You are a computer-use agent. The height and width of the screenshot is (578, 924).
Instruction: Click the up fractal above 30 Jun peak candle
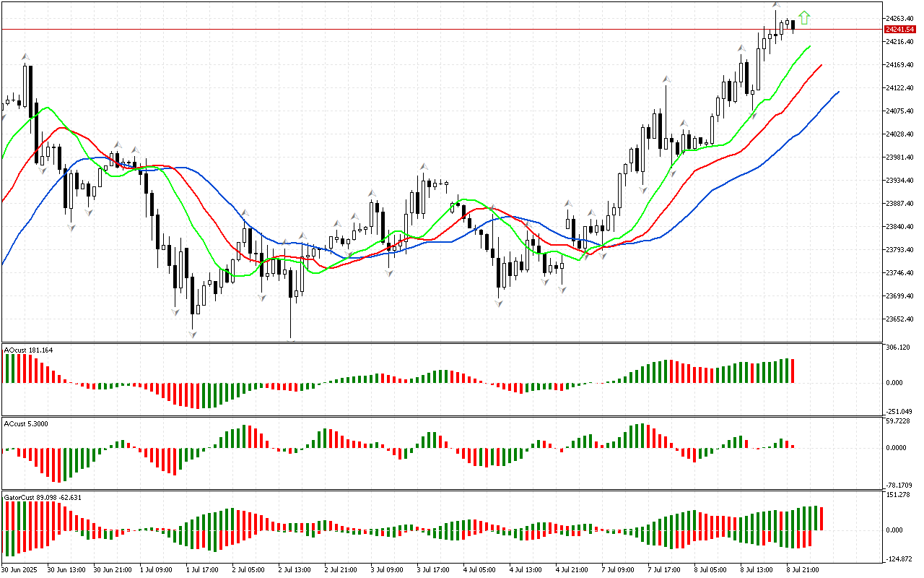coord(25,56)
